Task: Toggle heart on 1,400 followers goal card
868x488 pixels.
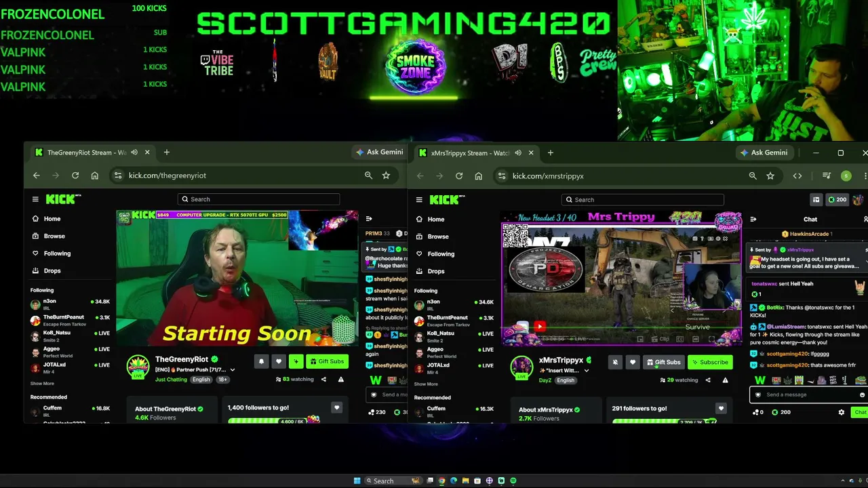Action: click(336, 407)
